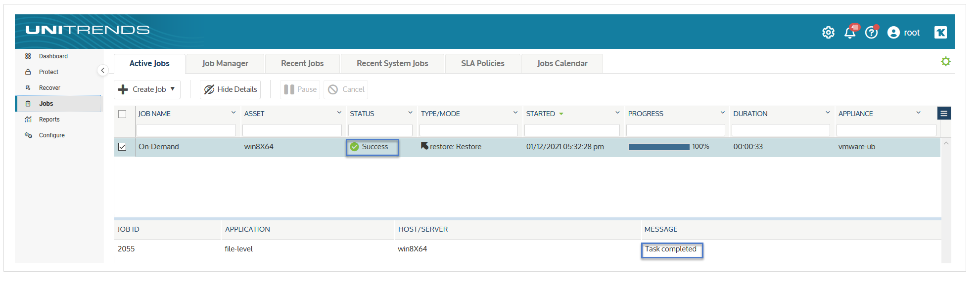Open Create Job dropdown arrow
Screen dimensions: 980x286
coord(173,89)
